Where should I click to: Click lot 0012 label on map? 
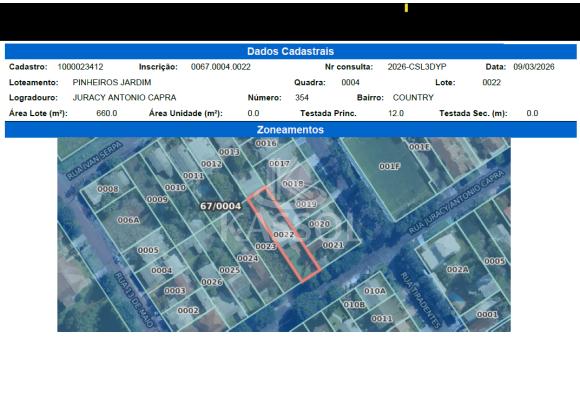(211, 164)
